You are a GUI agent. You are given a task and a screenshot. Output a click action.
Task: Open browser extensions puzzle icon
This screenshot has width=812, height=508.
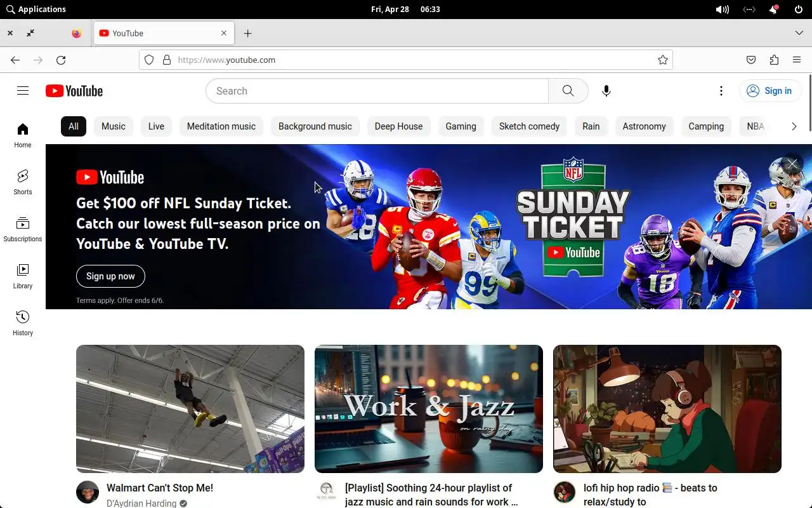tap(774, 60)
